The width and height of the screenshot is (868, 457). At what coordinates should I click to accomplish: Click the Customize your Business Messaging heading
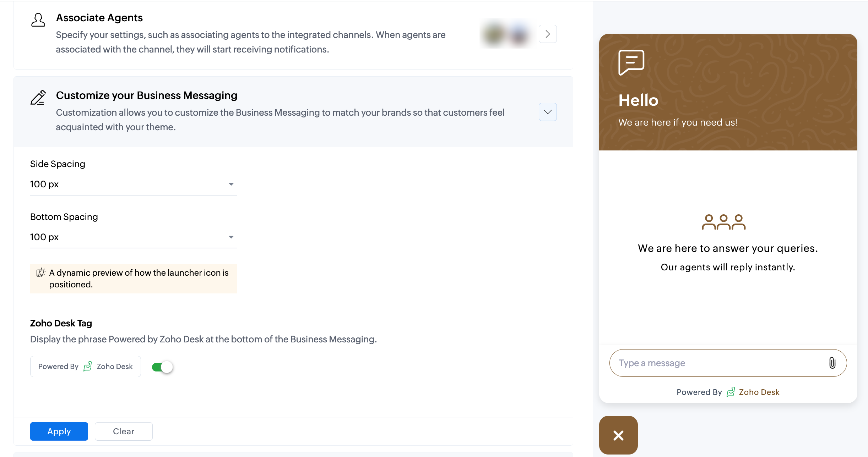(147, 95)
